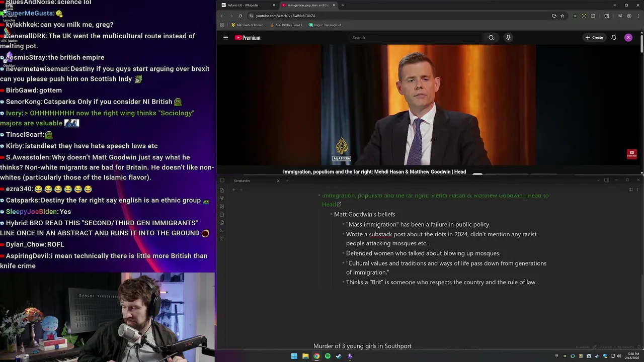This screenshot has height=362, width=644.
Task: Click the Al Jazeera video player
Action: pos(428,105)
